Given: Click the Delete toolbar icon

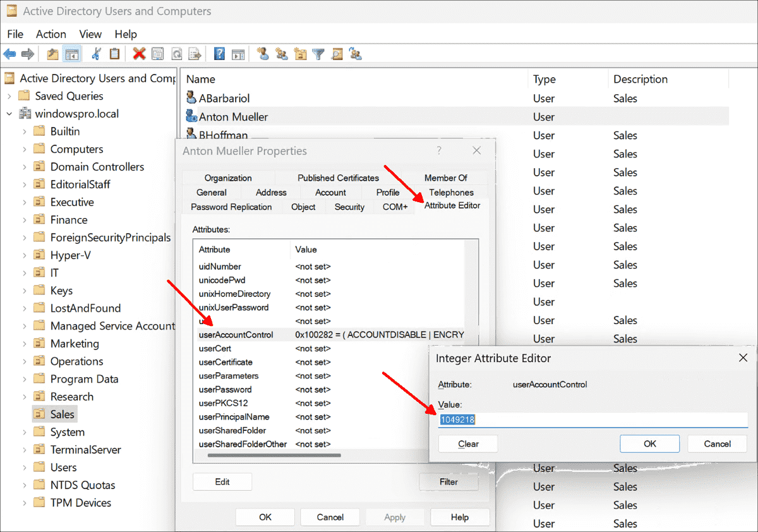Looking at the screenshot, I should 139,54.
